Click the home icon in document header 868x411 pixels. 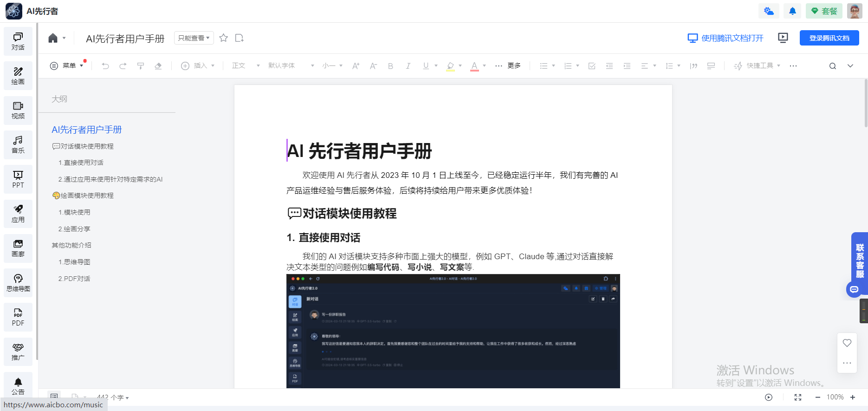click(x=53, y=38)
